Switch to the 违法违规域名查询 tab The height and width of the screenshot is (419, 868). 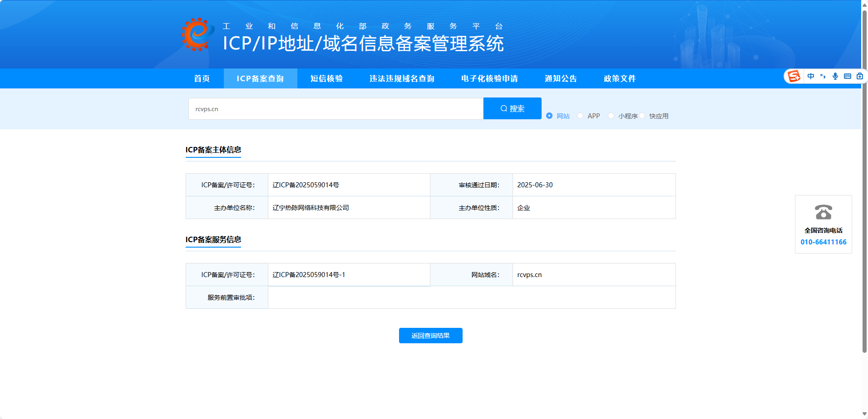pos(401,78)
